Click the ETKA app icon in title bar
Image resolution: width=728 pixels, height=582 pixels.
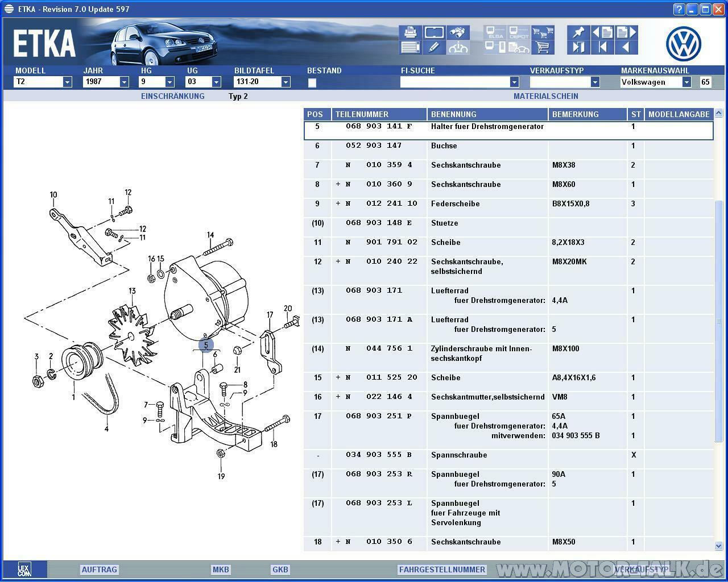(9, 9)
